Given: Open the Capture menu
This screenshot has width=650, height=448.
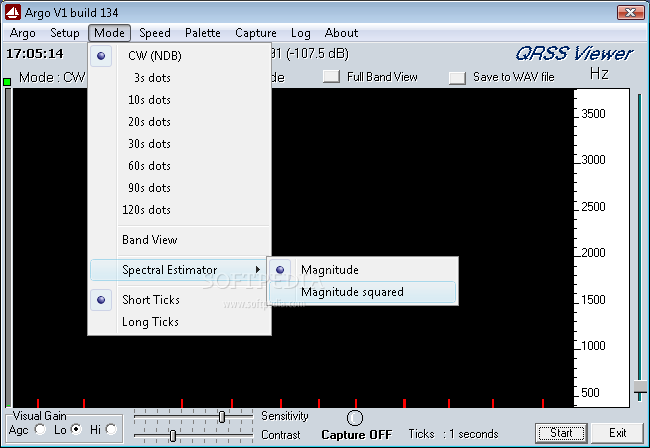Looking at the screenshot, I should pyautogui.click(x=256, y=33).
